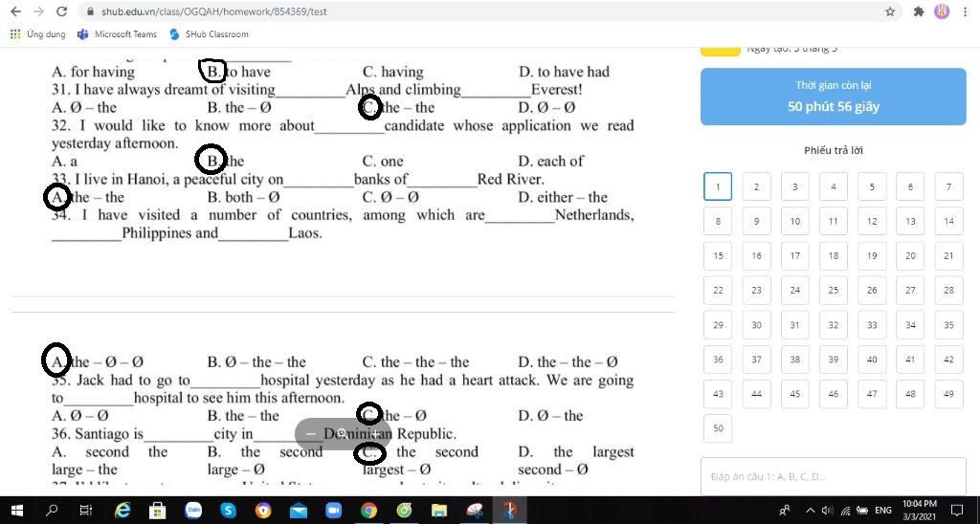980x524 pixels.
Task: Click option D. to have had
Action: (564, 72)
